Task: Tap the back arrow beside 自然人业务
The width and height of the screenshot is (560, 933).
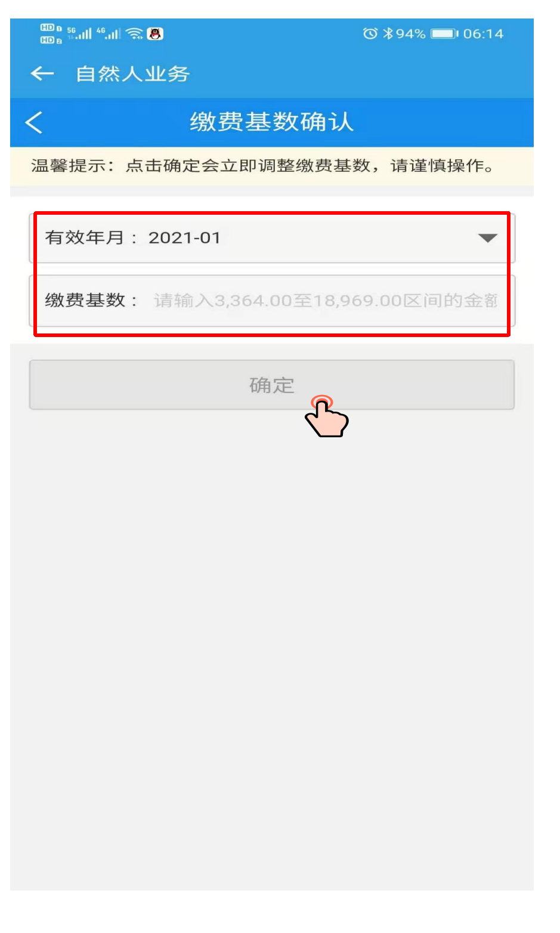Action: tap(42, 73)
